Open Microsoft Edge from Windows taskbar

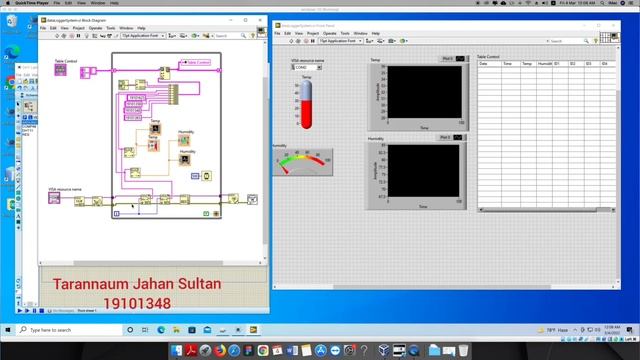coord(161,330)
